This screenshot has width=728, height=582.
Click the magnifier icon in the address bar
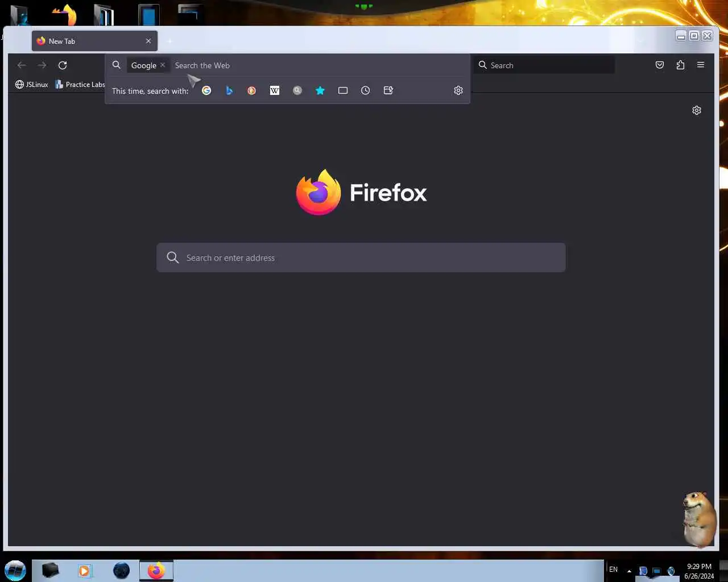pyautogui.click(x=117, y=65)
